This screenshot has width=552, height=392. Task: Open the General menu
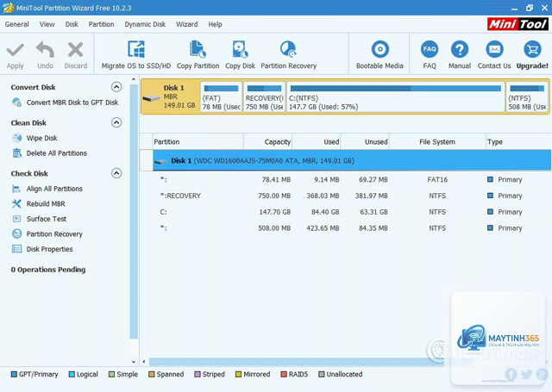[x=17, y=24]
